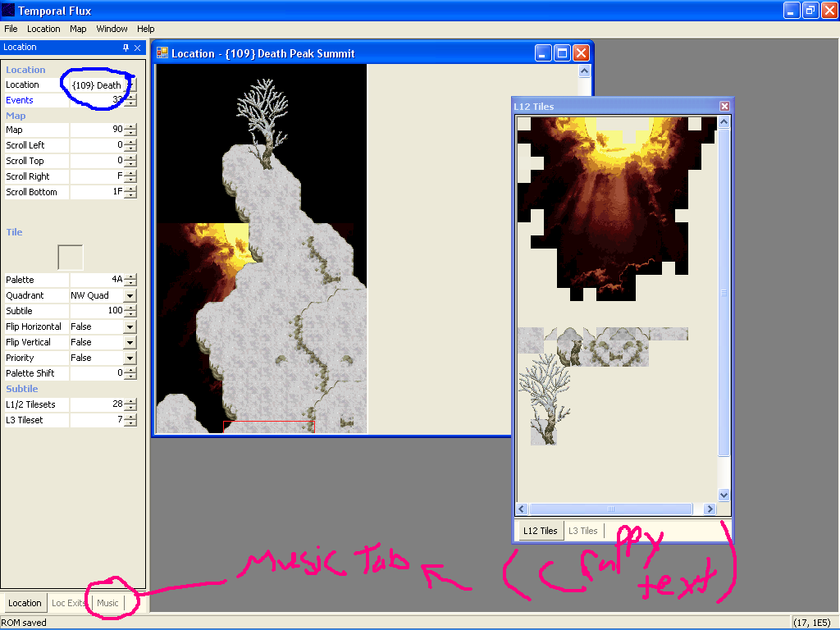Viewport: 840px width, 630px height.
Task: Open the Map menu
Action: pos(78,29)
